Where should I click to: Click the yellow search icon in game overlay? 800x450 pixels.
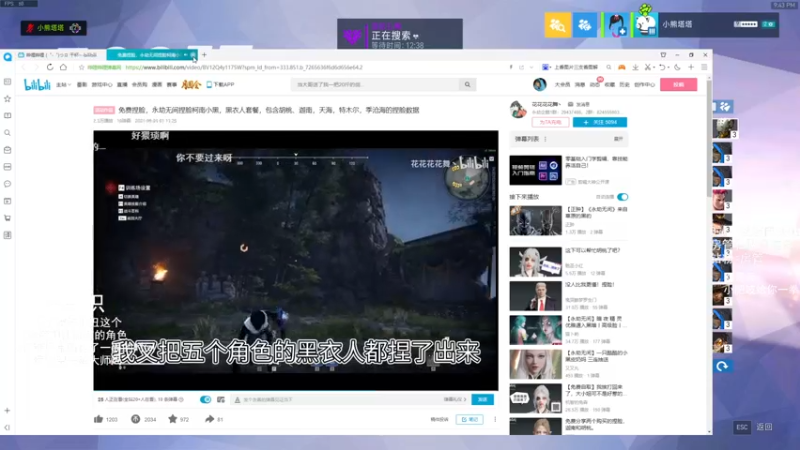tap(558, 24)
